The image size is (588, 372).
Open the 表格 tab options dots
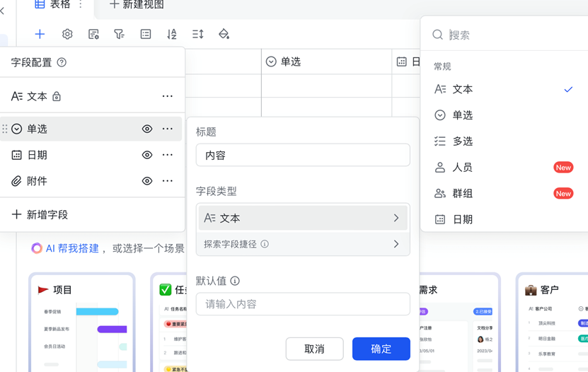(80, 4)
